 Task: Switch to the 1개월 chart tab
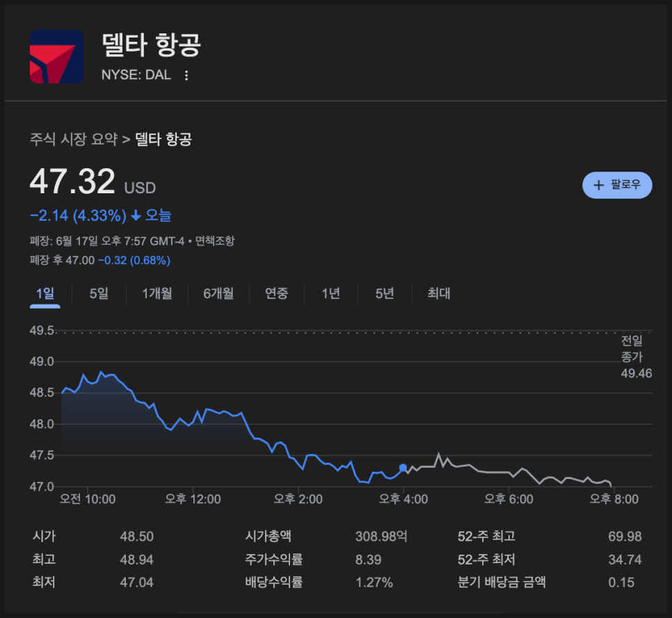coord(157,294)
